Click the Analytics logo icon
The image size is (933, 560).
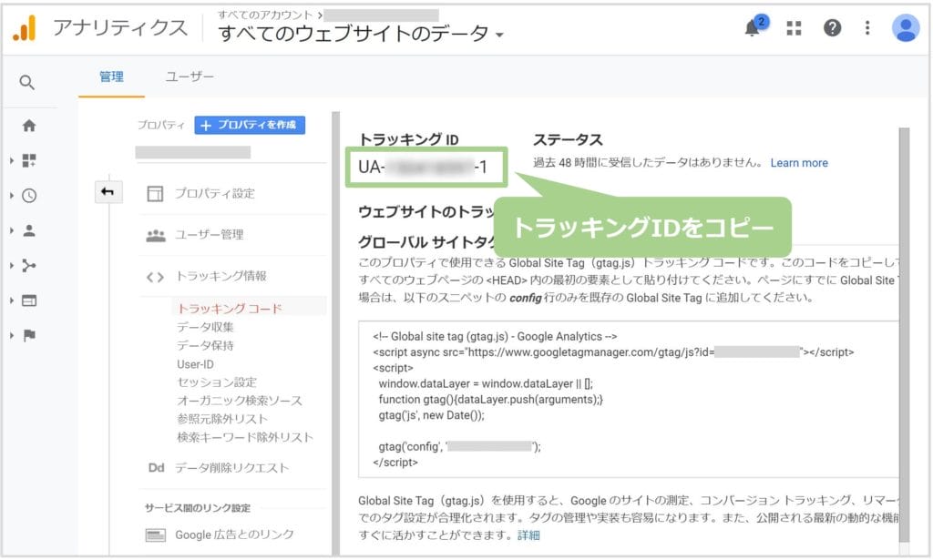click(25, 28)
